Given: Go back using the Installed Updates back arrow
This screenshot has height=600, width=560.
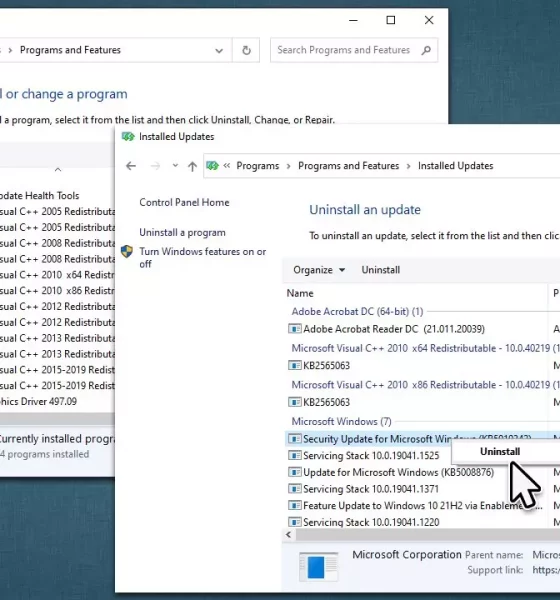Looking at the screenshot, I should 131,166.
